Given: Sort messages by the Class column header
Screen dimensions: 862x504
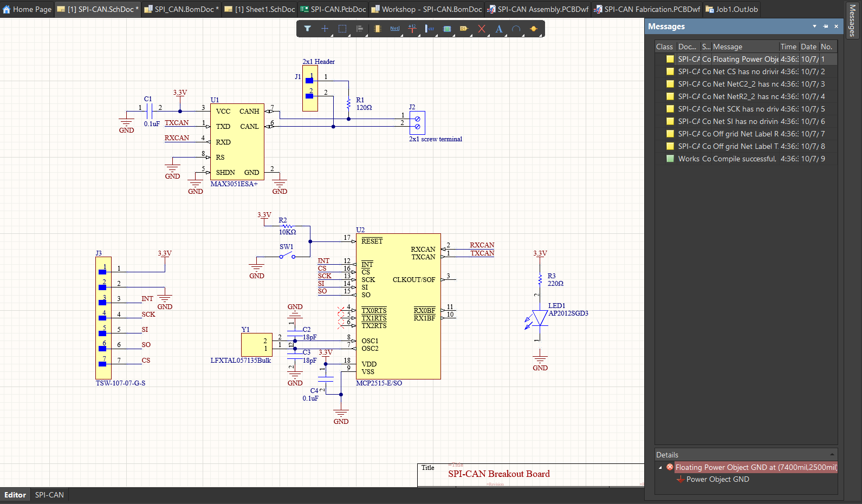Looking at the screenshot, I should [x=665, y=47].
